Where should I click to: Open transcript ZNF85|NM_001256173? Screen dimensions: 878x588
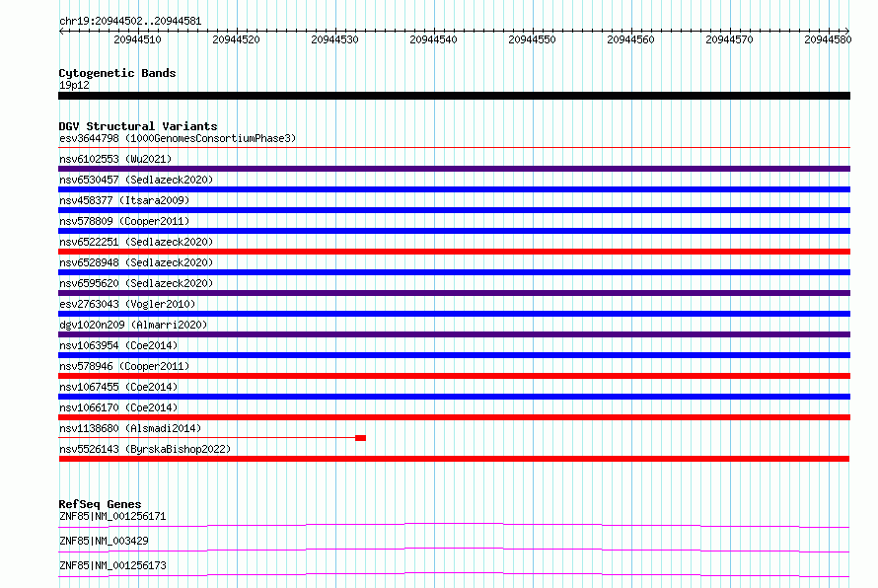click(112, 565)
